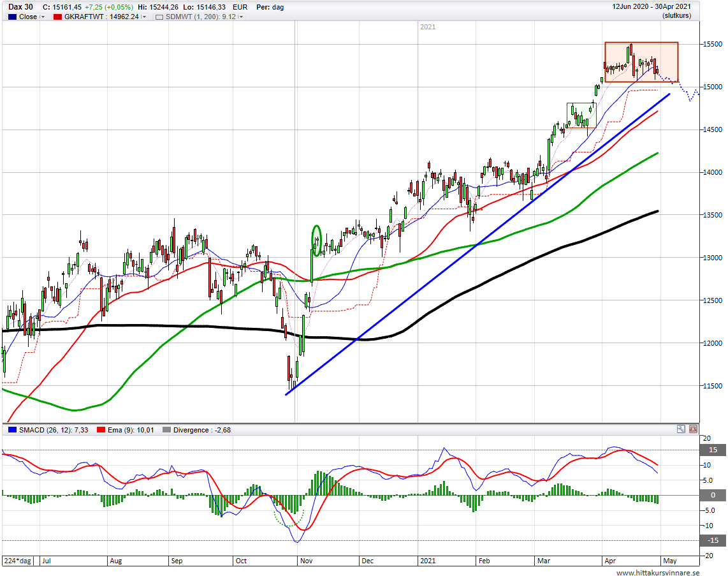728x576 pixels.
Task: Click the Jul label on time axis
Action: coord(47,561)
